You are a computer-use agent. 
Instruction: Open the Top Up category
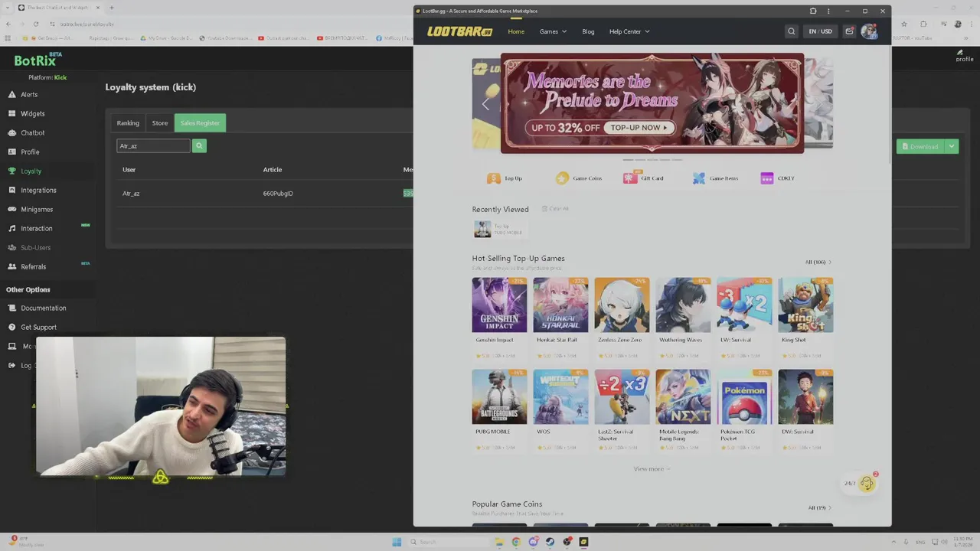click(505, 178)
